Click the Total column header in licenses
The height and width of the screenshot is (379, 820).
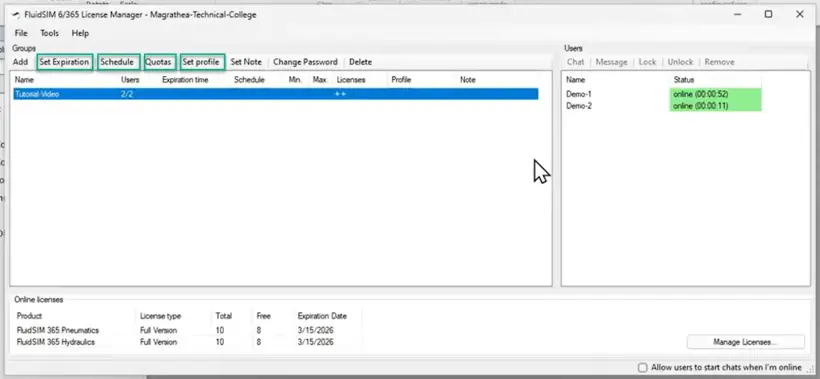(224, 316)
